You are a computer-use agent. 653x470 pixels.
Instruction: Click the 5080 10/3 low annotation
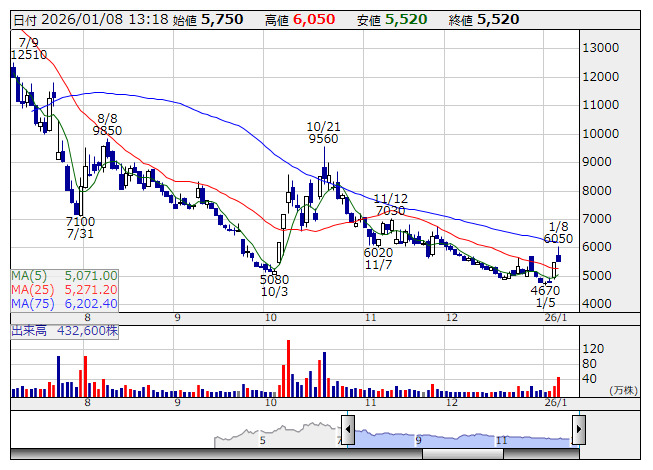click(273, 286)
